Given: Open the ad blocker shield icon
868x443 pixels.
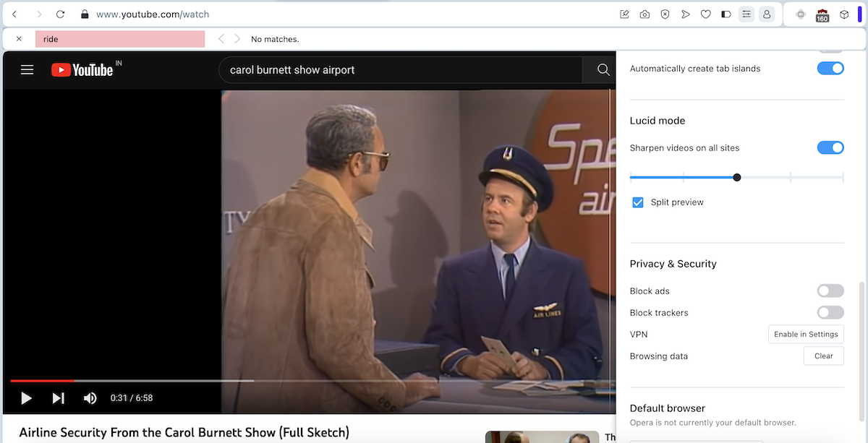Looking at the screenshot, I should [x=665, y=14].
